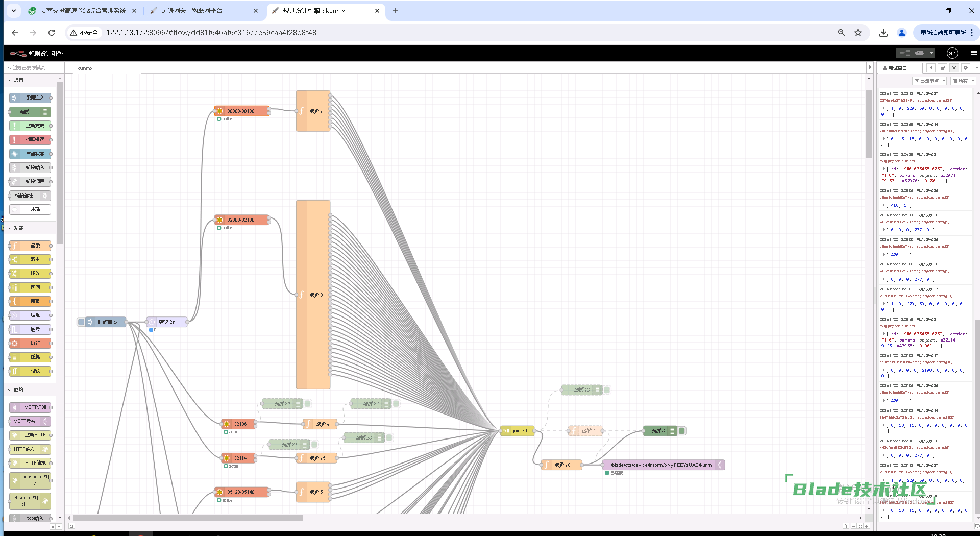Screen dimensions: 980x536
Task: Click the 修改 change node in the palette
Action: [x=31, y=273]
